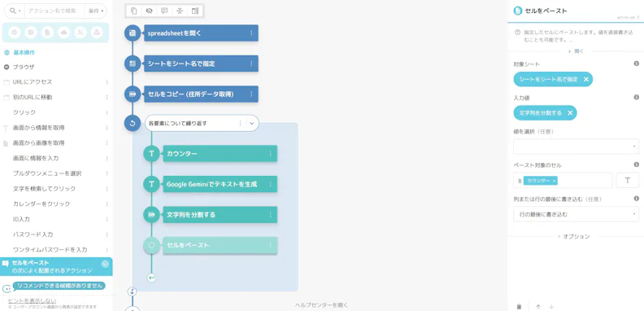Open the 条件 search filter dropdown
644x311 pixels.
coord(95,11)
